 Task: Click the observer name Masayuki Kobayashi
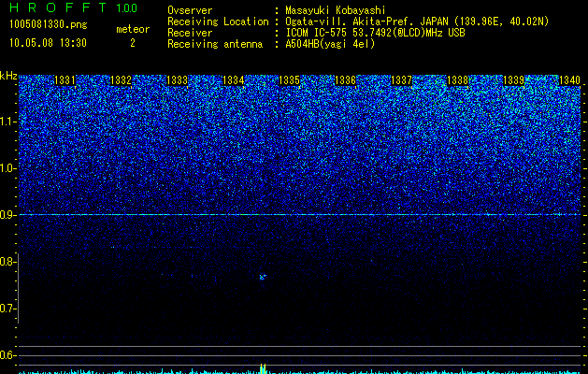[336, 10]
